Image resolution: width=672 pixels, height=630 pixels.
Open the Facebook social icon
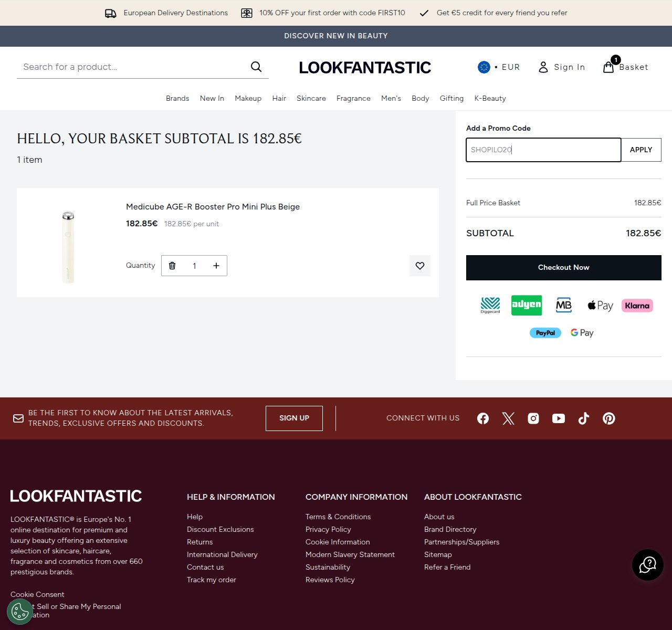pos(483,418)
